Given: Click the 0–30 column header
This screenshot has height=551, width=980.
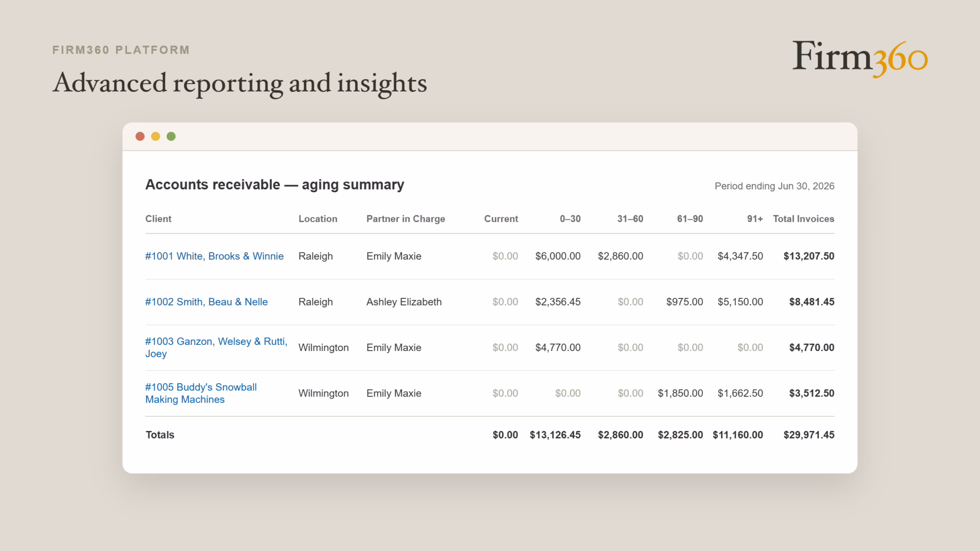Looking at the screenshot, I should (x=570, y=219).
